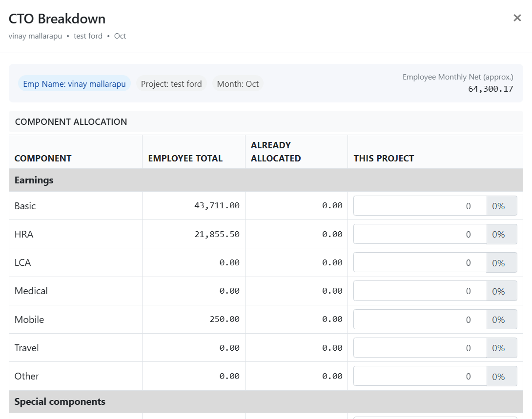Screen dimensions: 532x419
Task: Click the Basic employee total 43,711.00 cell
Action: tap(217, 206)
